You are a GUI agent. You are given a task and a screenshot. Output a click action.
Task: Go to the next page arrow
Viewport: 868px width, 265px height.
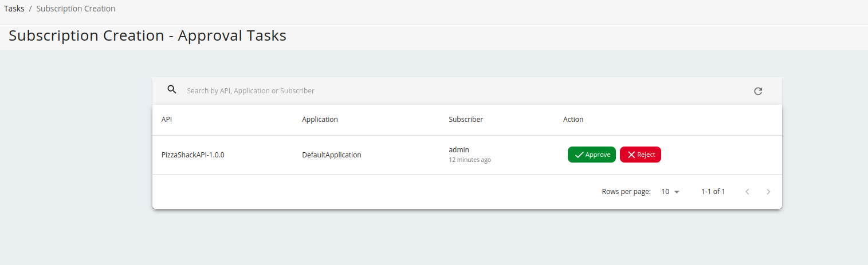[768, 192]
